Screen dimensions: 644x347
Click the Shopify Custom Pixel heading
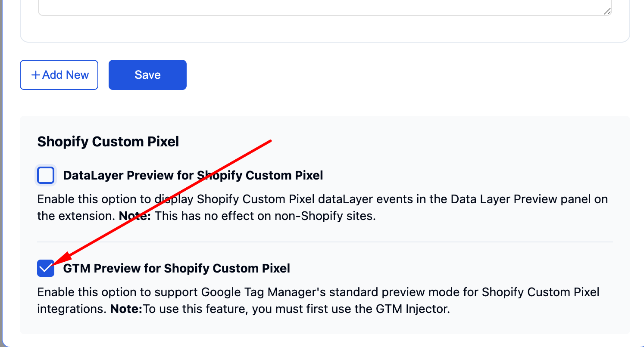point(108,142)
